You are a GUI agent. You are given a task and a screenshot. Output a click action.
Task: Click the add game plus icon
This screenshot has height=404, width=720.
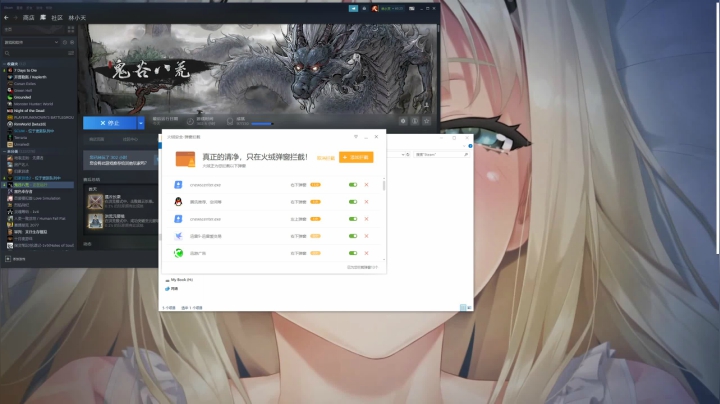coord(8,259)
